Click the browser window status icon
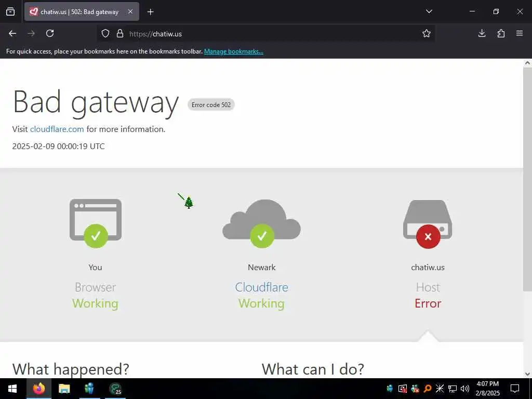Image resolution: width=532 pixels, height=399 pixels. click(x=96, y=223)
